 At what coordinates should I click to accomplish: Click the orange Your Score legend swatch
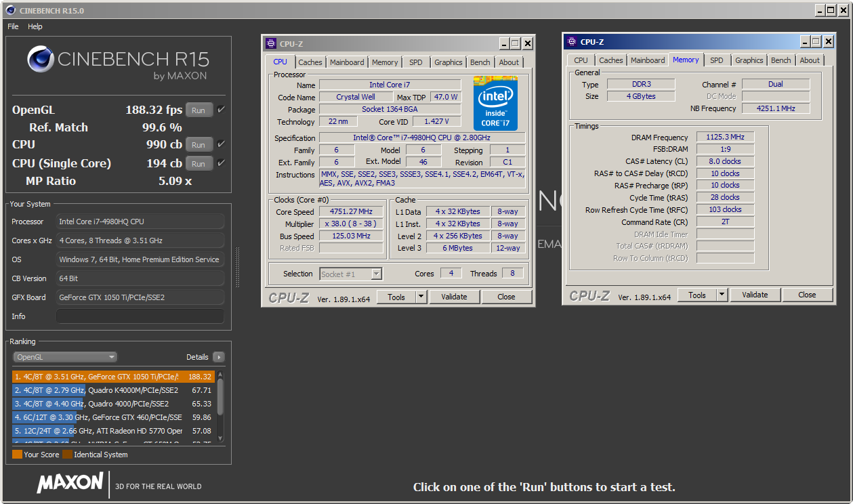pos(17,455)
